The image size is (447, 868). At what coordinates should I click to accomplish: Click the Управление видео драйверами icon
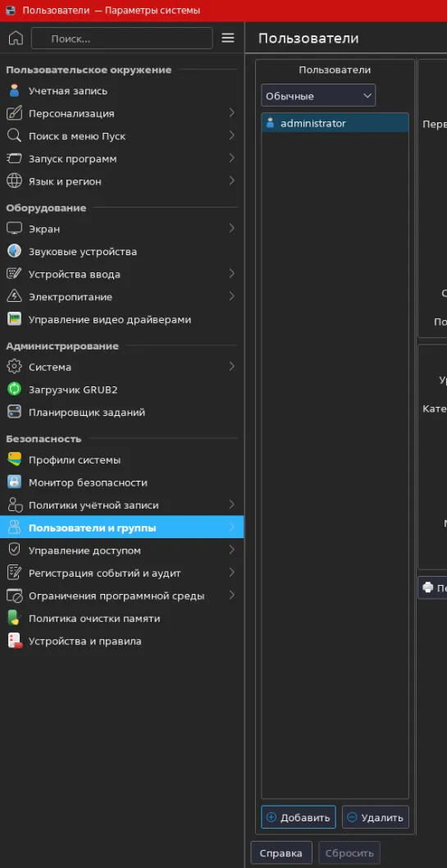pos(14,319)
